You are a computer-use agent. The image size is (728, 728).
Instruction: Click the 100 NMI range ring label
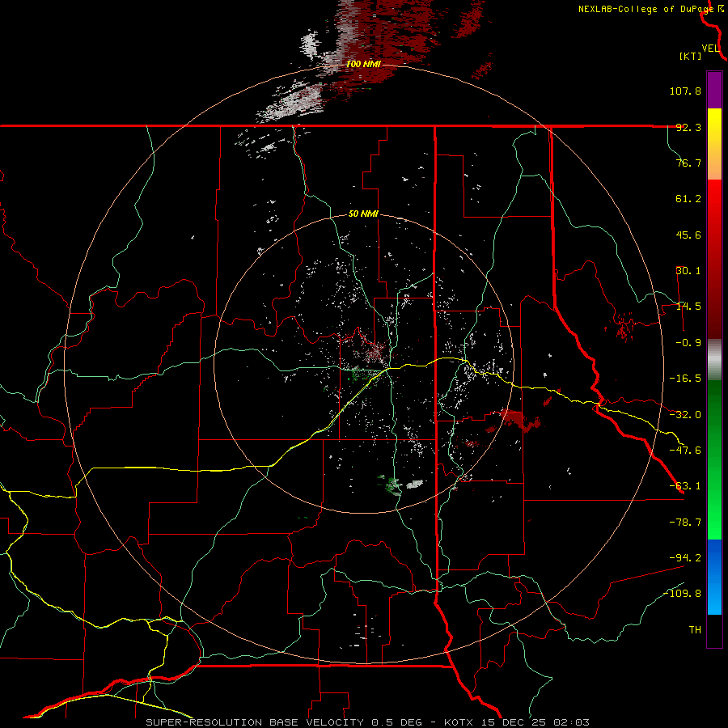[363, 64]
